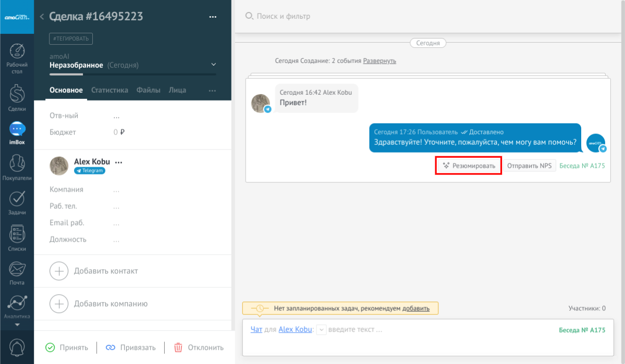The width and height of the screenshot is (625, 364).
Task: Open Задачи section in sidebar
Action: pyautogui.click(x=17, y=203)
